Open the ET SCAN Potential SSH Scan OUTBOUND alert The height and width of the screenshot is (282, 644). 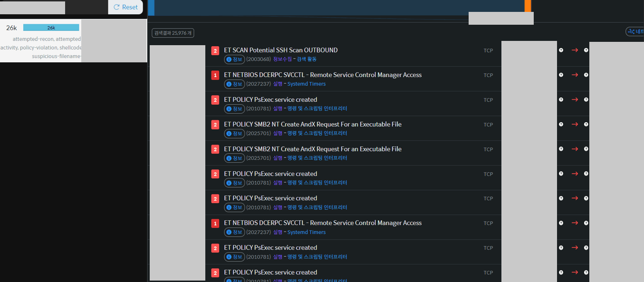coord(281,50)
